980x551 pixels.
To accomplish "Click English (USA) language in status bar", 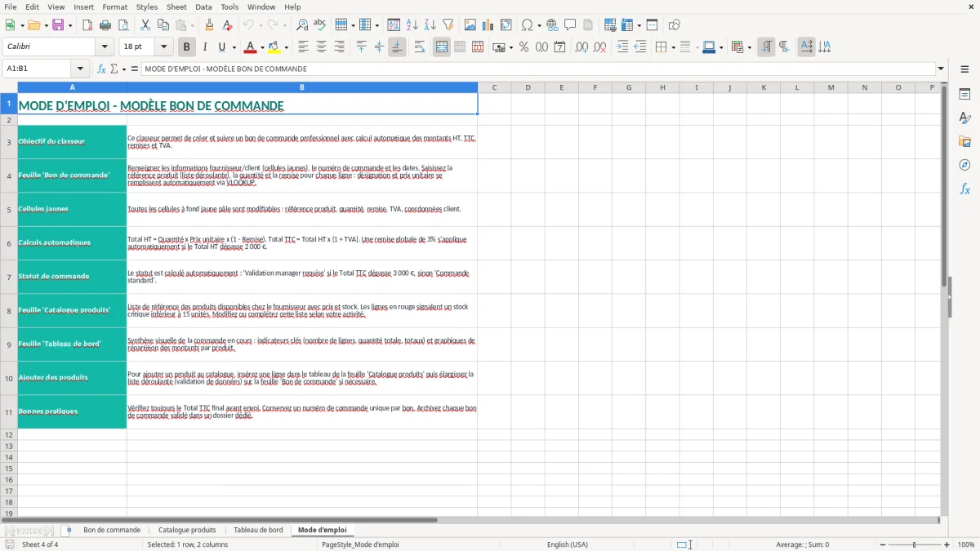I will [568, 544].
